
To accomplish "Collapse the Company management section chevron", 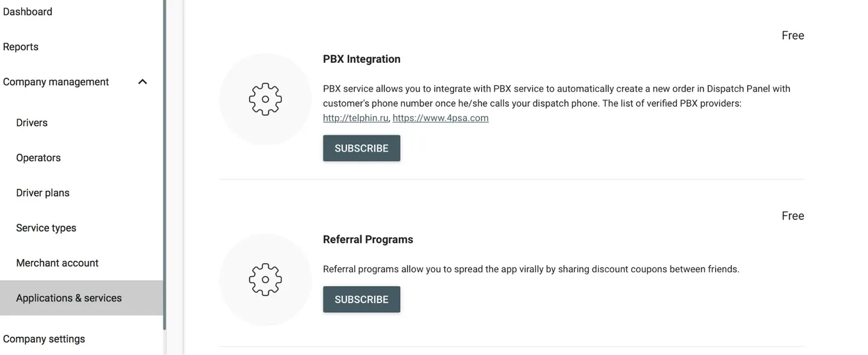I will 143,82.
